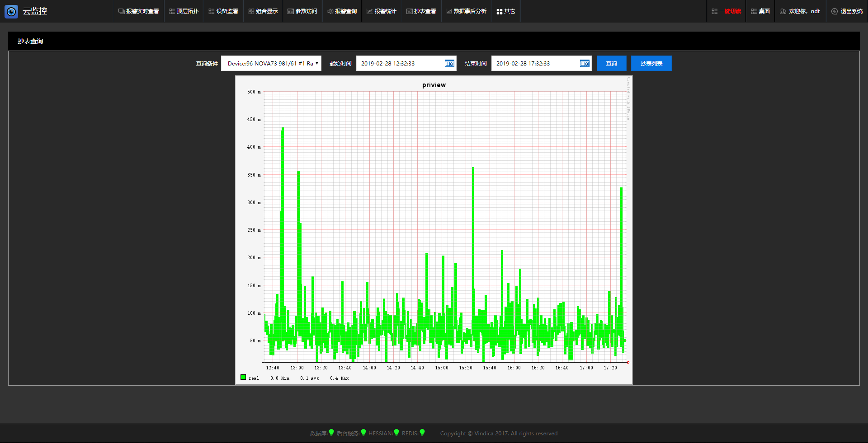The image size is (868, 443).
Task: Open the 其它 menu
Action: [x=505, y=11]
